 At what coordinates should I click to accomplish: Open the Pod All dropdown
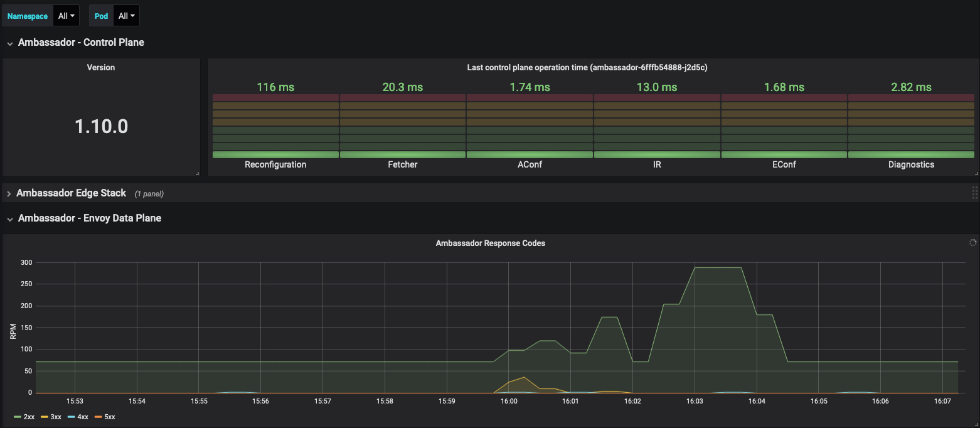click(x=127, y=16)
